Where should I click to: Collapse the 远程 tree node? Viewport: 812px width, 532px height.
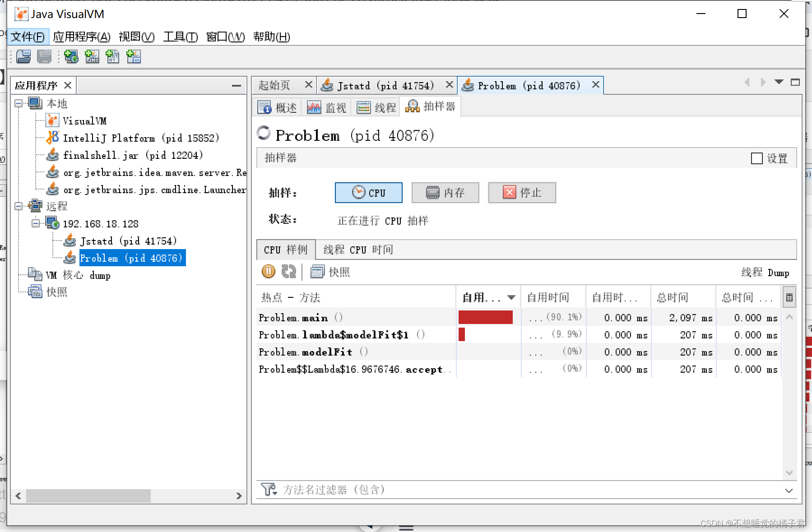[19, 206]
